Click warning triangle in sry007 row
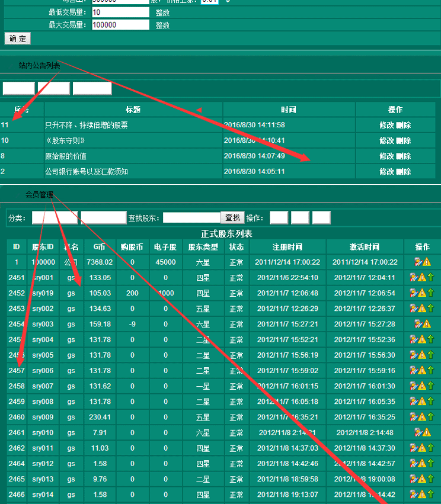Viewport: 441px width, 504px height. click(422, 386)
